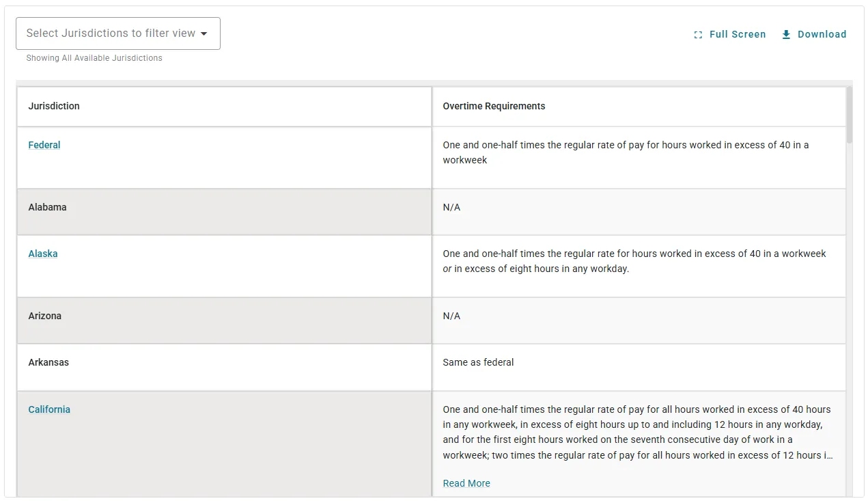Click the Jurisdiction column header

54,106
